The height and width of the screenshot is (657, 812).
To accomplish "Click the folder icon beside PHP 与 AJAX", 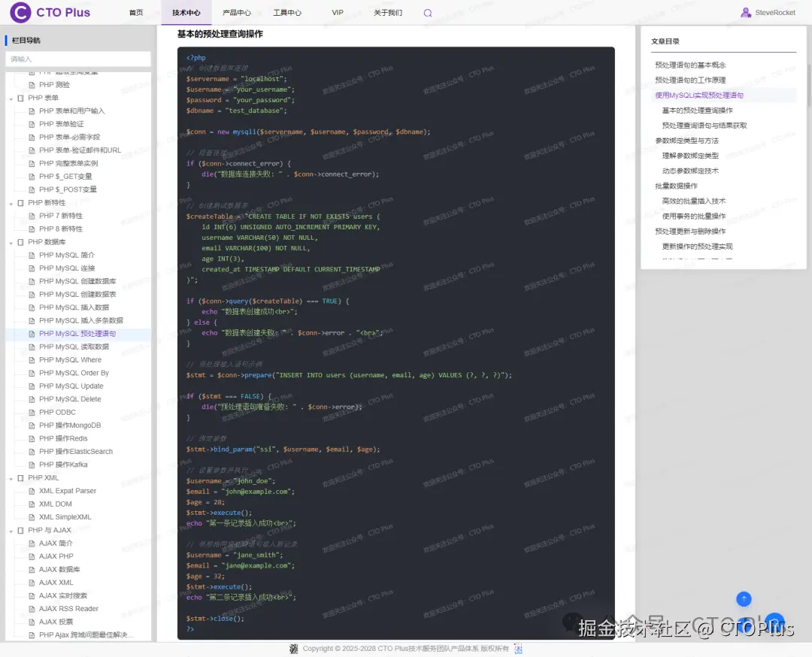I will point(21,530).
